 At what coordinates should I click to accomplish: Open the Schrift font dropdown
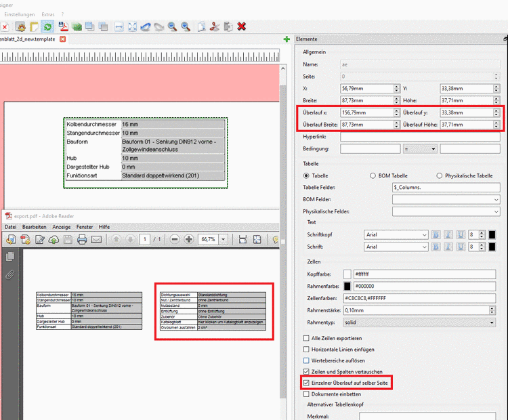click(396, 247)
